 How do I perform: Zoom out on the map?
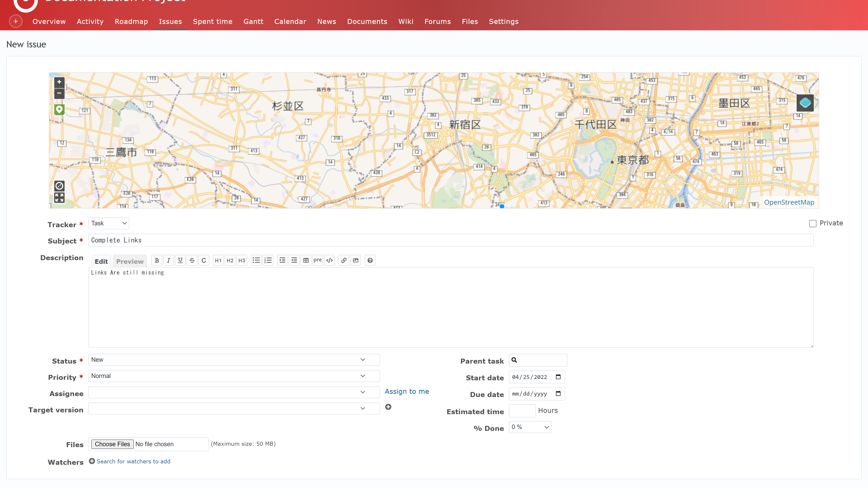59,93
